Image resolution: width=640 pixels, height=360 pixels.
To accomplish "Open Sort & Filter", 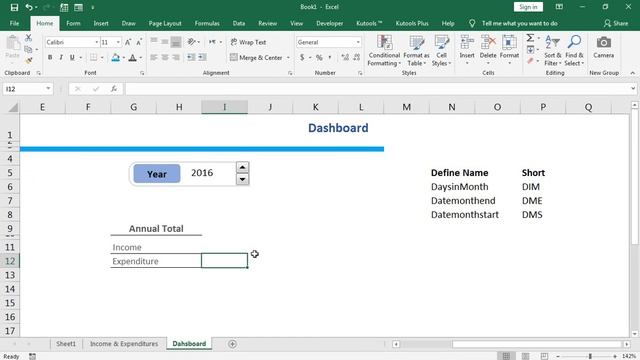I will (553, 51).
